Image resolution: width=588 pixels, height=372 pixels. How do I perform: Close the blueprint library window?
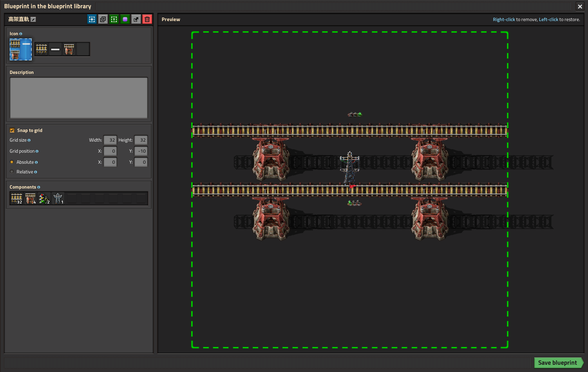tap(580, 6)
